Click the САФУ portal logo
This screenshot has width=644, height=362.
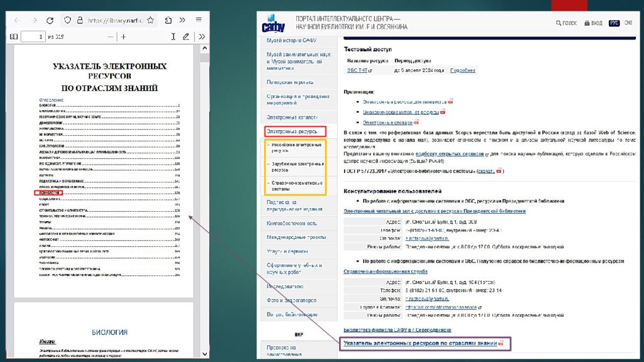[273, 23]
